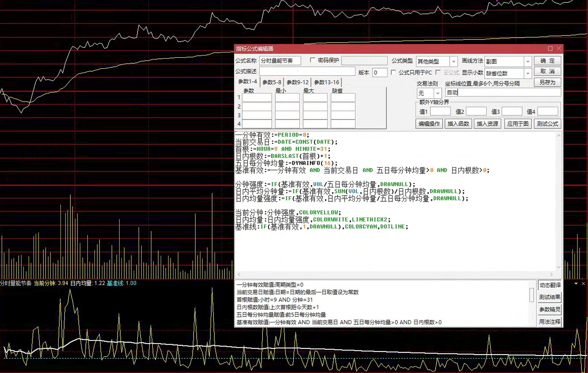Click the code editor scroll-up arrow
Viewport: 588px width, 373px height.
pyautogui.click(x=559, y=135)
